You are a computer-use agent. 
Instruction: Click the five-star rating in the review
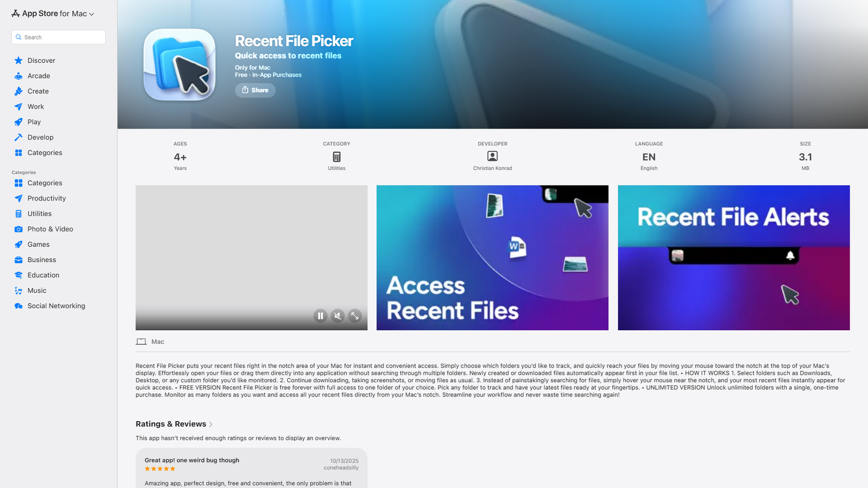[x=159, y=468]
